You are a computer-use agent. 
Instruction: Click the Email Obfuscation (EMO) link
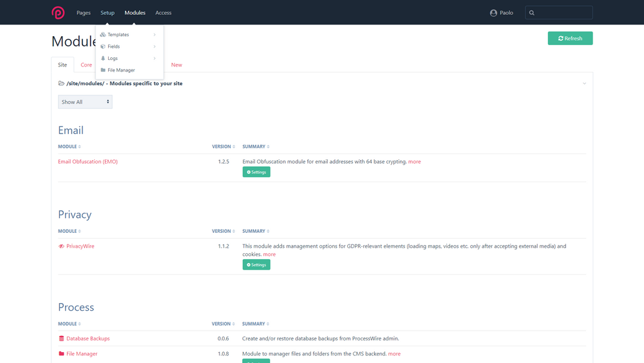[88, 162]
